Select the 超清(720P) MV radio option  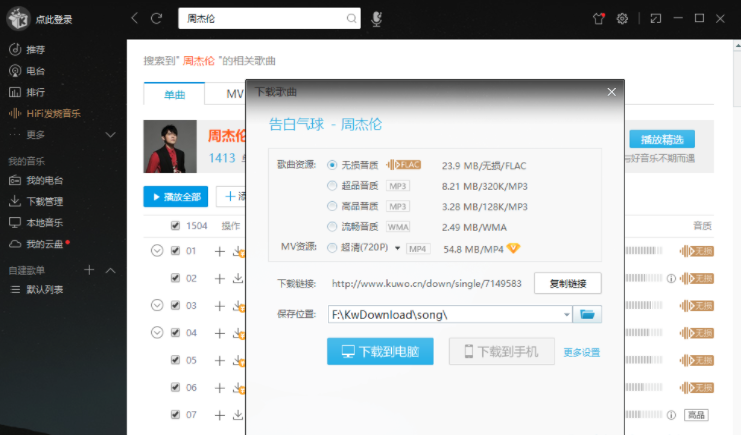(332, 247)
